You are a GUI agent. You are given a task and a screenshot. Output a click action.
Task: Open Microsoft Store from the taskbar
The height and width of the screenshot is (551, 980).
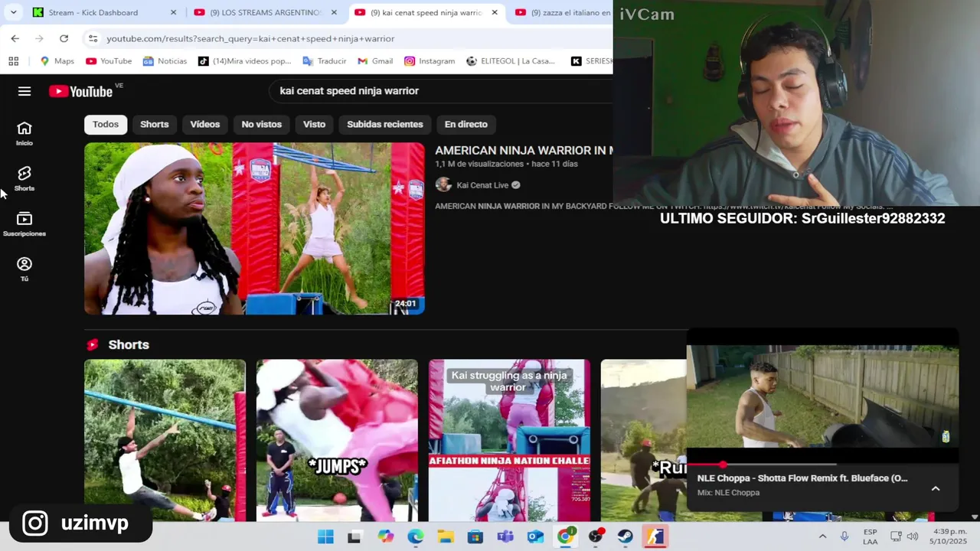click(x=475, y=536)
